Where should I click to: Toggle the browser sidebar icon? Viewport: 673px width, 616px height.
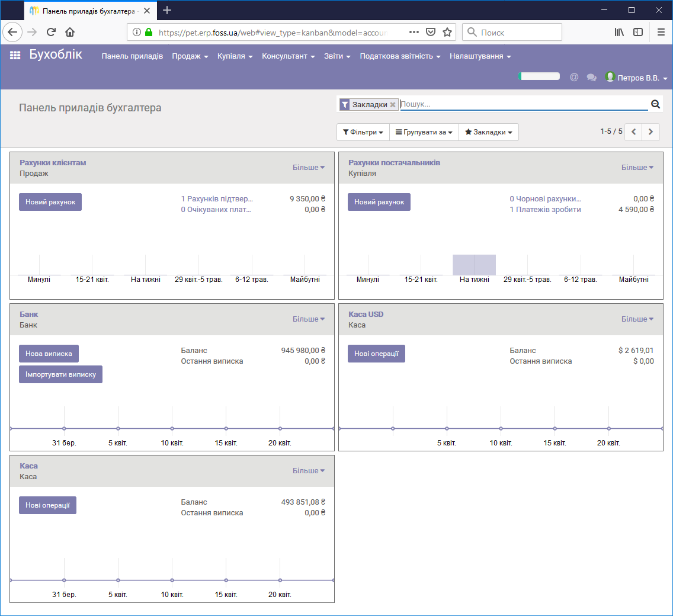[x=638, y=32]
